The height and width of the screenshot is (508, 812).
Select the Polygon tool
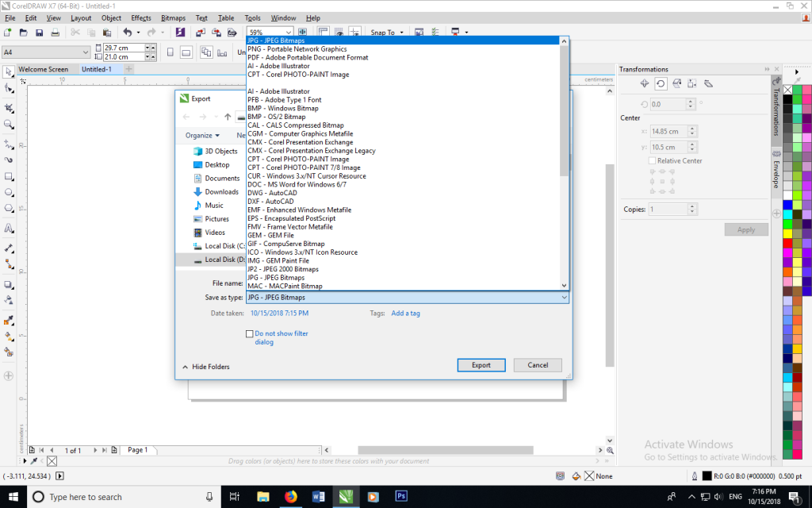(8, 209)
